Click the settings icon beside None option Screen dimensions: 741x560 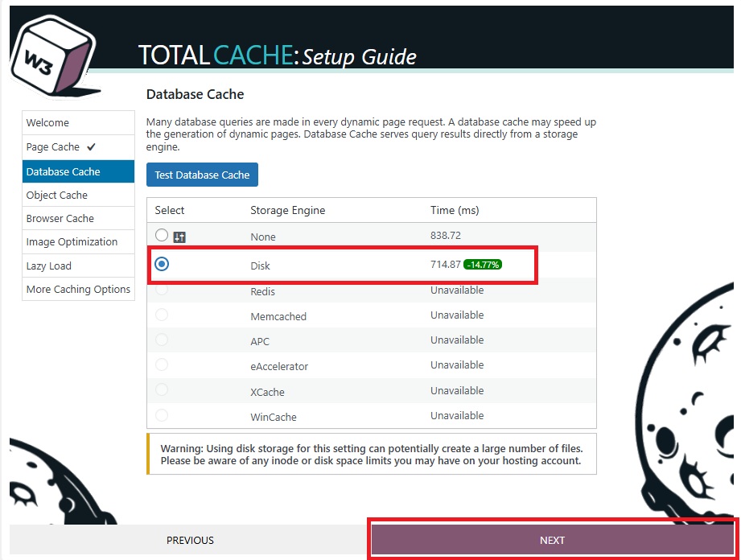click(x=179, y=237)
